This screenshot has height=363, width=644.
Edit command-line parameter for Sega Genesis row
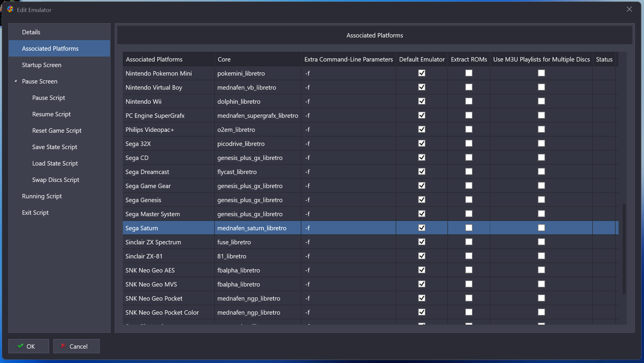coord(348,200)
